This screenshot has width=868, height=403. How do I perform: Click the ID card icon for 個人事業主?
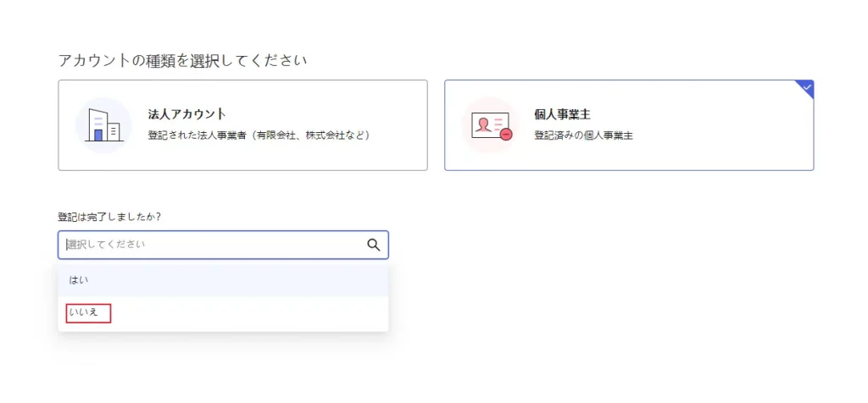tap(491, 125)
